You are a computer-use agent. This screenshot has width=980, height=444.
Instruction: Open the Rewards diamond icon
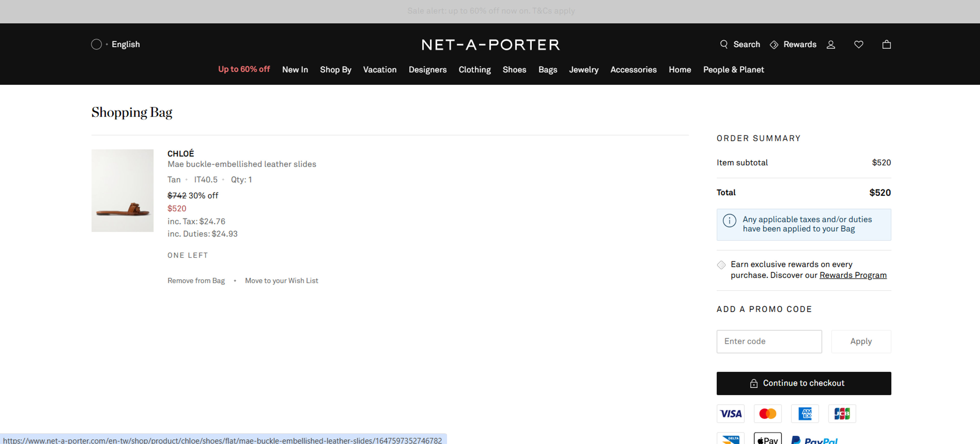[774, 45]
